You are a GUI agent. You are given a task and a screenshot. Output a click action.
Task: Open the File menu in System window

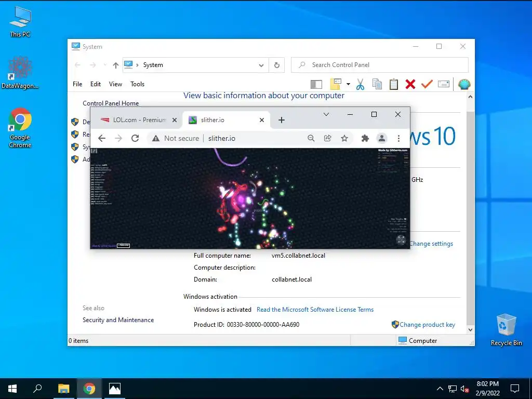tap(77, 84)
